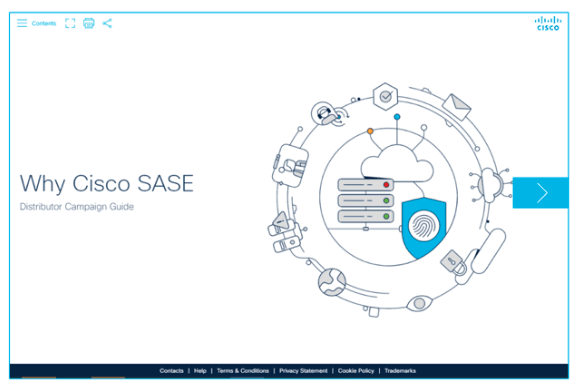Click the padlock icon in illustration
576x389 pixels.
[454, 262]
